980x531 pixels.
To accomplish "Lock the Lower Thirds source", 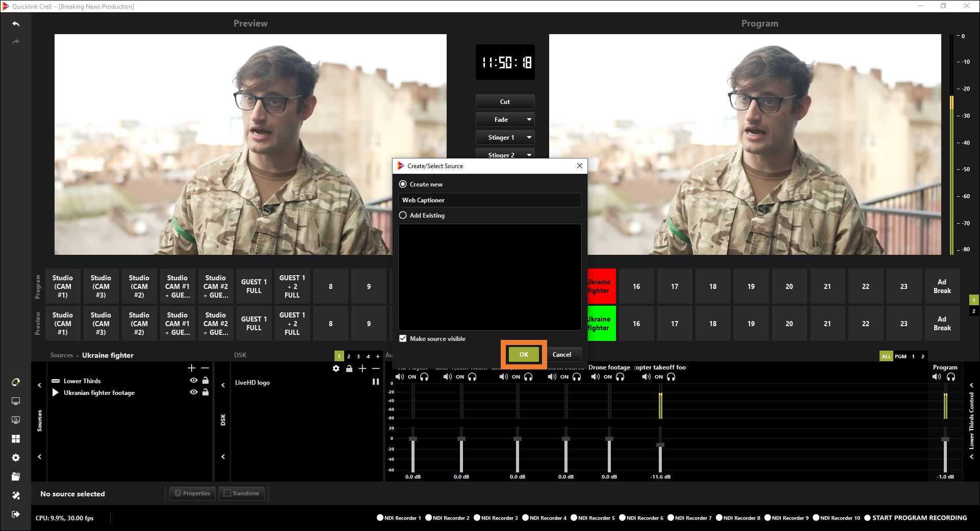I will coord(205,381).
